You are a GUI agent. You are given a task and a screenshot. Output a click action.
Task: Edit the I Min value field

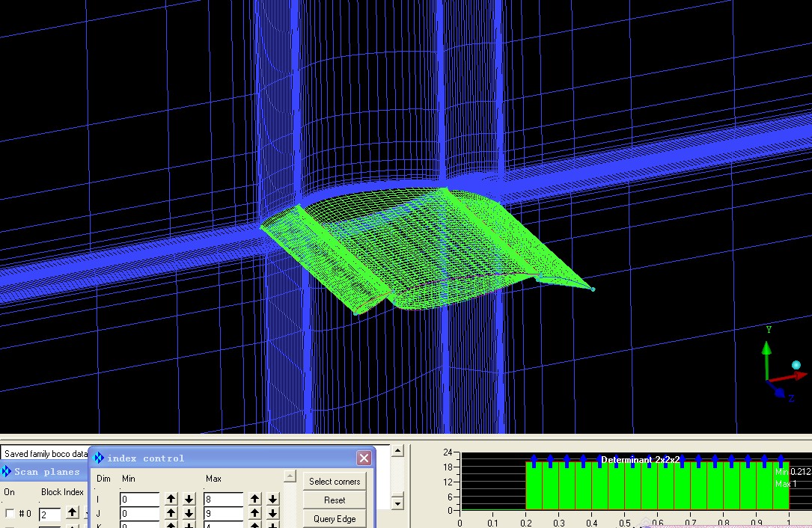click(x=140, y=499)
